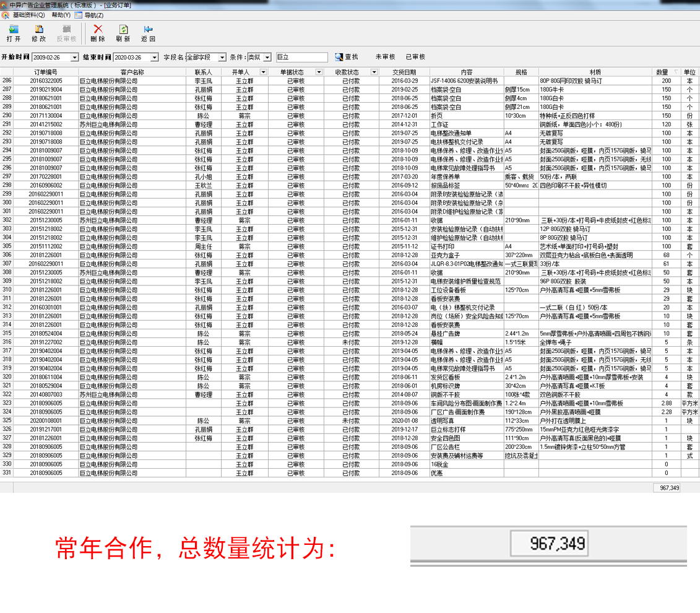The width and height of the screenshot is (700, 613).
Task: Click the magnifier 查找 search icon
Action: coord(339,57)
